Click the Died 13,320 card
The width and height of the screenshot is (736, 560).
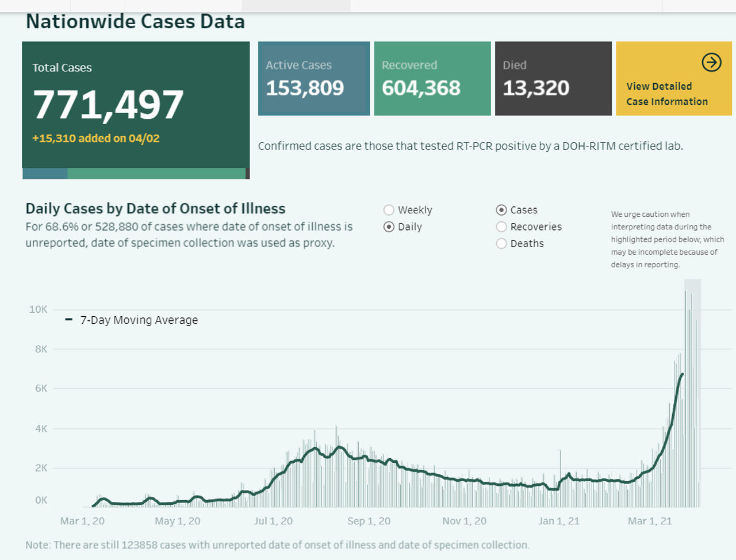click(x=553, y=79)
